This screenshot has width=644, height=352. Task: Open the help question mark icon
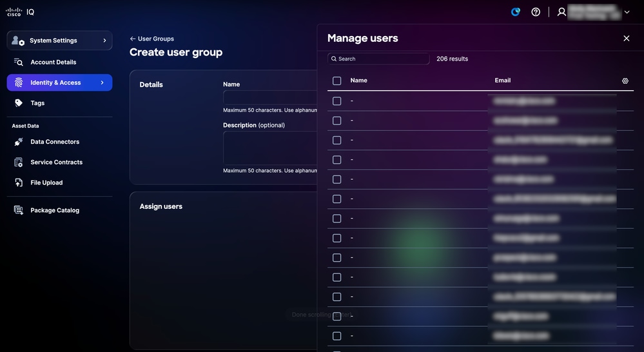tap(536, 12)
